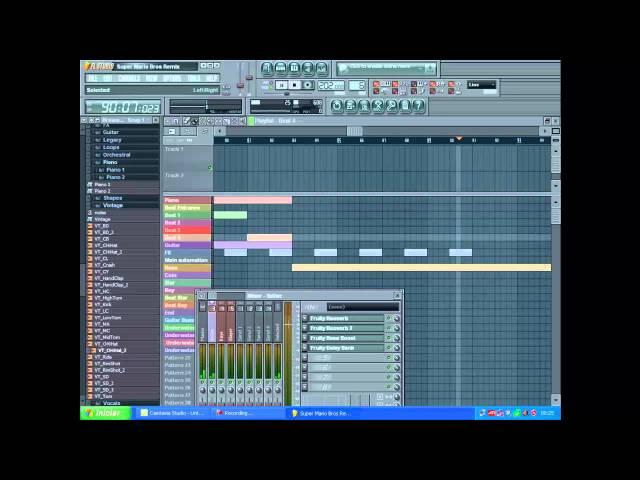Open the mixer IN (none) input selector
Image resolution: width=640 pixels, height=480 pixels.
click(x=362, y=307)
